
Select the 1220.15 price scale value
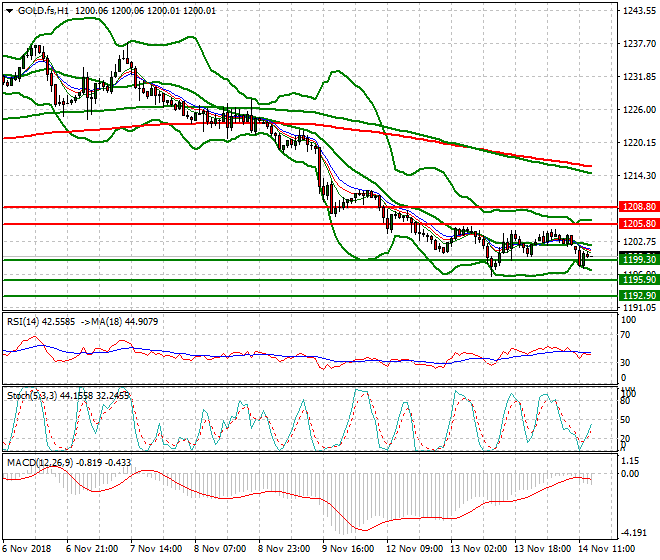pyautogui.click(x=639, y=143)
